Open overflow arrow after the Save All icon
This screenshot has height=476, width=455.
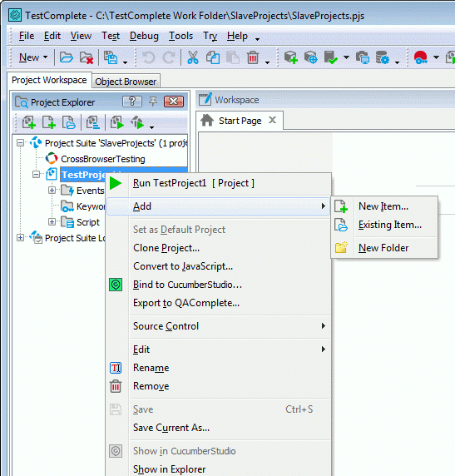(125, 62)
